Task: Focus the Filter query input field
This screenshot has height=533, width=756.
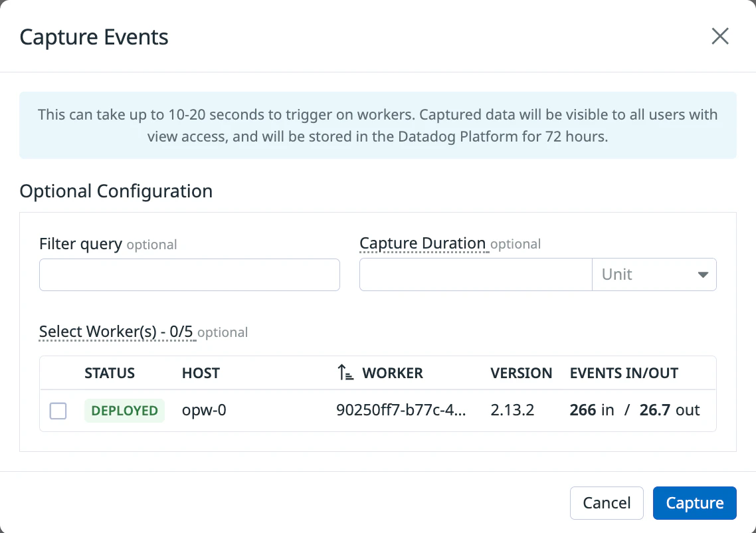Action: (189, 275)
